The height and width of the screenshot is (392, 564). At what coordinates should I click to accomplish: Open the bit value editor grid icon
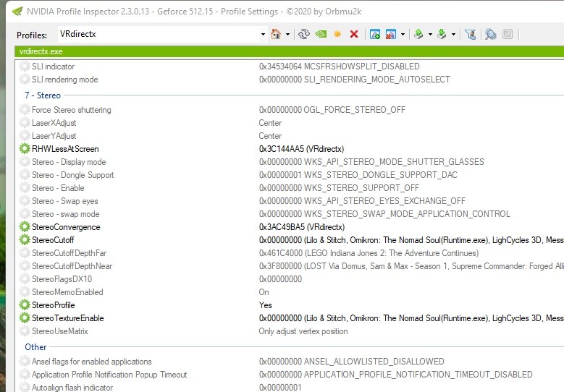click(x=508, y=34)
